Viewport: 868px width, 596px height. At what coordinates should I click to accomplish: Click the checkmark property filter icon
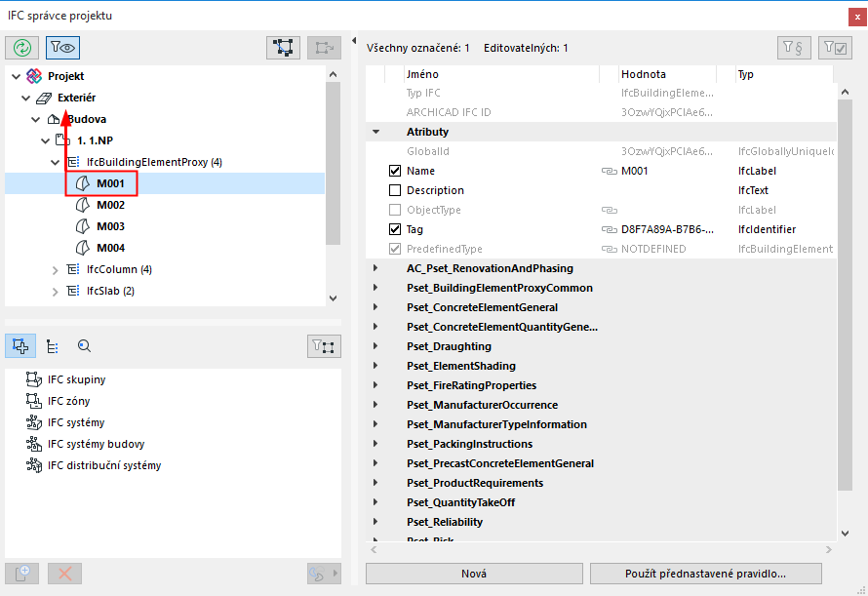click(834, 47)
